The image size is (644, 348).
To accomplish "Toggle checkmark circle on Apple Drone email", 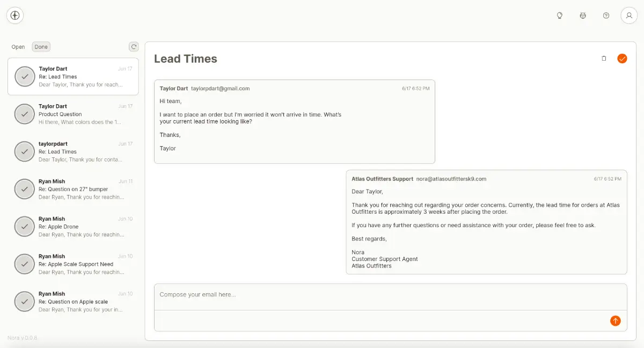I will point(25,227).
